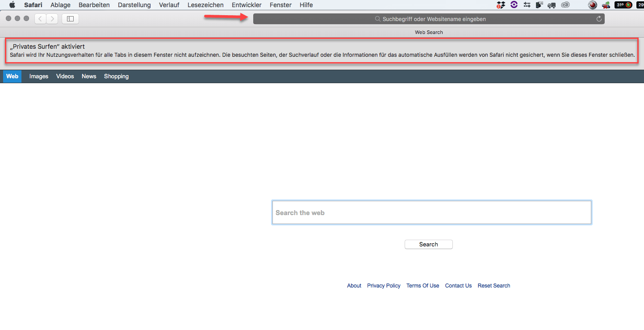This screenshot has height=330, width=644.
Task: Click the 31° temperature monitor in menu bar
Action: point(623,5)
